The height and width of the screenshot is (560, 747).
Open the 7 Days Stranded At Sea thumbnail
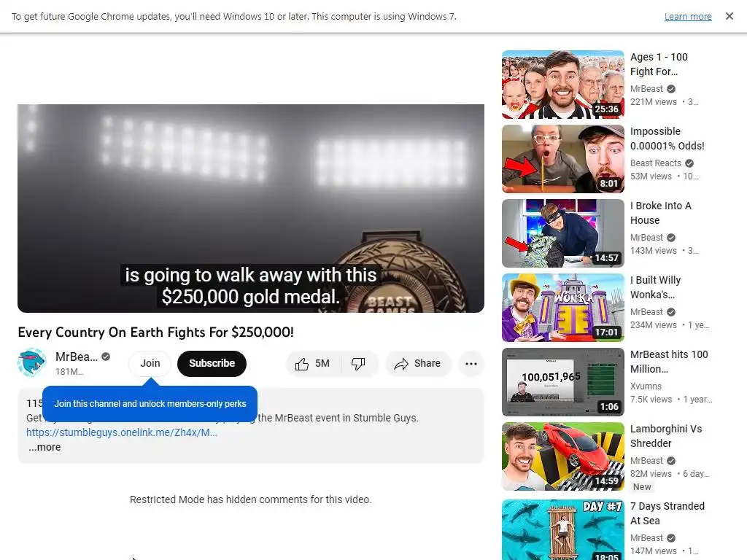[562, 529]
